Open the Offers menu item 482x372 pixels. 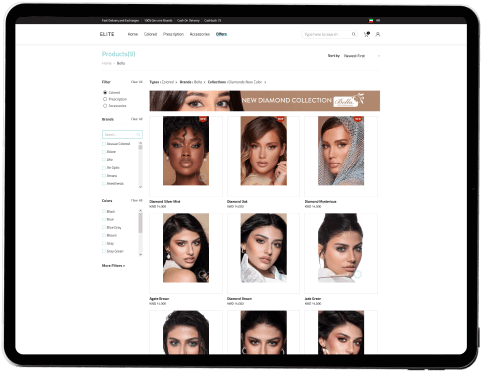(221, 34)
